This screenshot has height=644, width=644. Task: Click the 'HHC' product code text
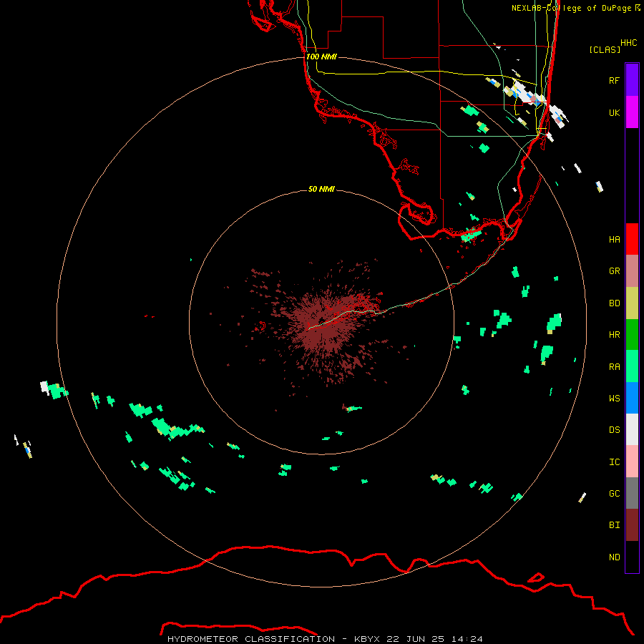[x=628, y=43]
